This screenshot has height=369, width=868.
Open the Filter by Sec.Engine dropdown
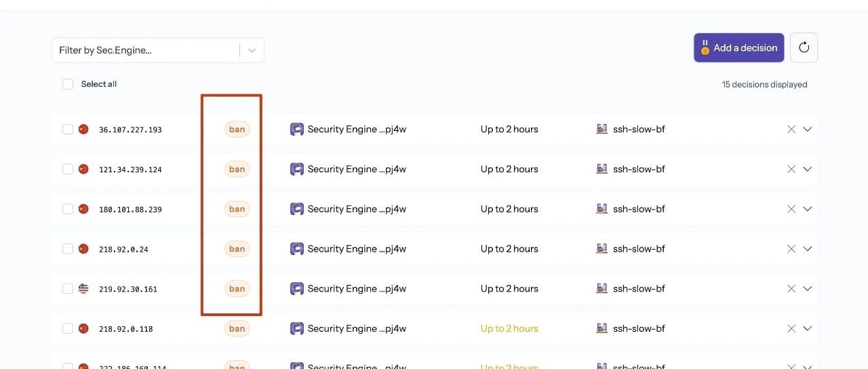point(158,50)
